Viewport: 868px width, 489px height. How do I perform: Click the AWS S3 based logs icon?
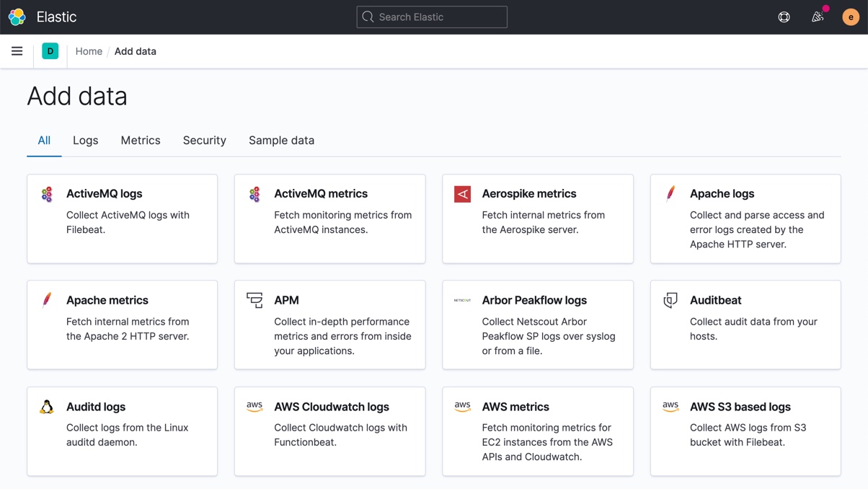[670, 407]
